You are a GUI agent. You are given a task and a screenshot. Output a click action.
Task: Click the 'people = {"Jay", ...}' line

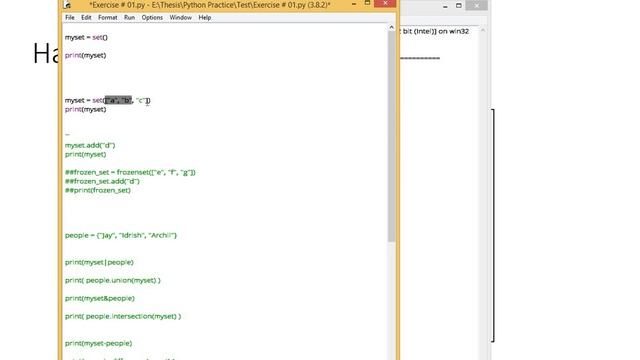tap(121, 235)
